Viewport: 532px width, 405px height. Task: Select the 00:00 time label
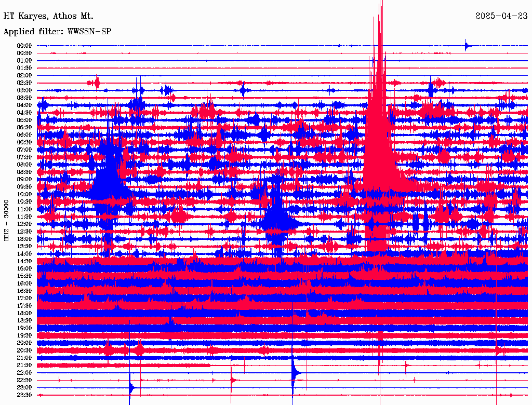click(24, 46)
